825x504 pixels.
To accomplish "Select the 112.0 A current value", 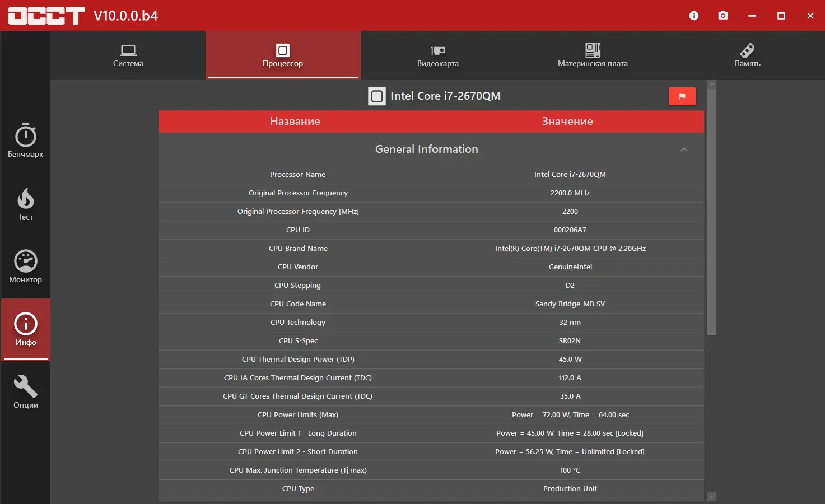I will click(570, 378).
